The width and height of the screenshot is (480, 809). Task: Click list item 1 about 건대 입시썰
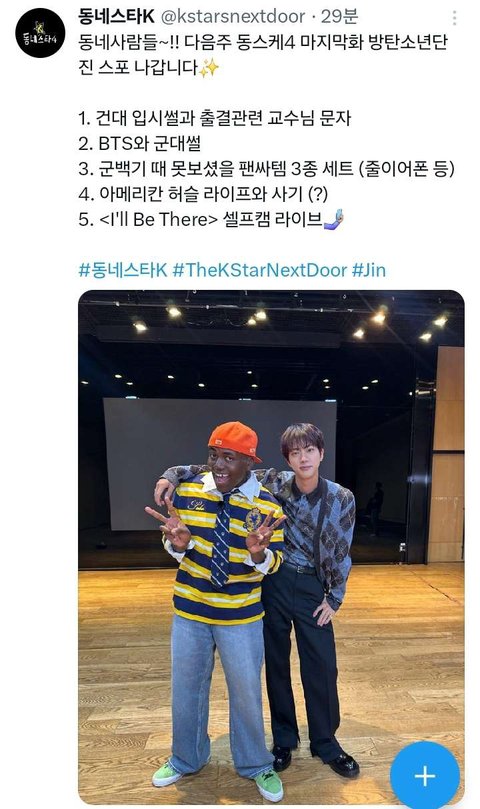[x=215, y=118]
